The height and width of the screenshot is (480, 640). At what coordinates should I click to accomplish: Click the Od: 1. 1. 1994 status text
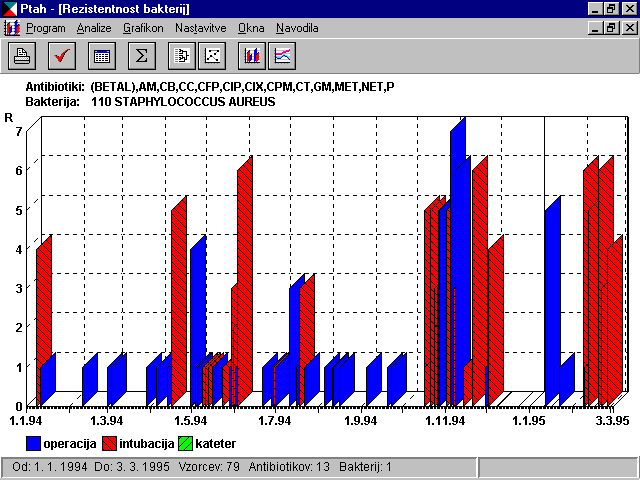pos(50,467)
